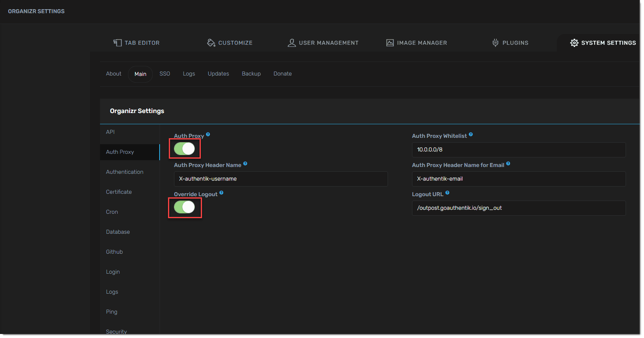Screen dimensions: 644x338
Task: Click help icon beside Auth Proxy Header Name
Action: click(245, 164)
